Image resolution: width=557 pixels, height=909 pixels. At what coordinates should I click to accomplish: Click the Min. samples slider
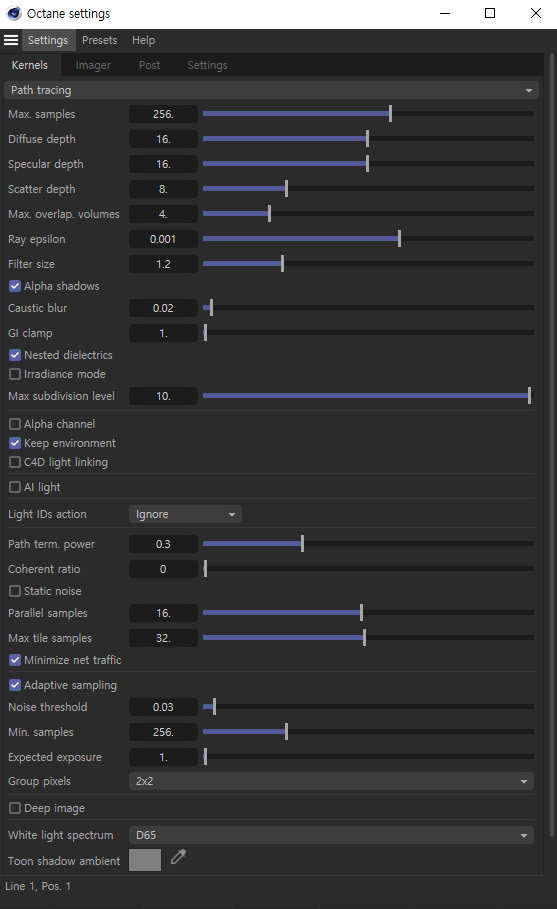click(x=368, y=731)
